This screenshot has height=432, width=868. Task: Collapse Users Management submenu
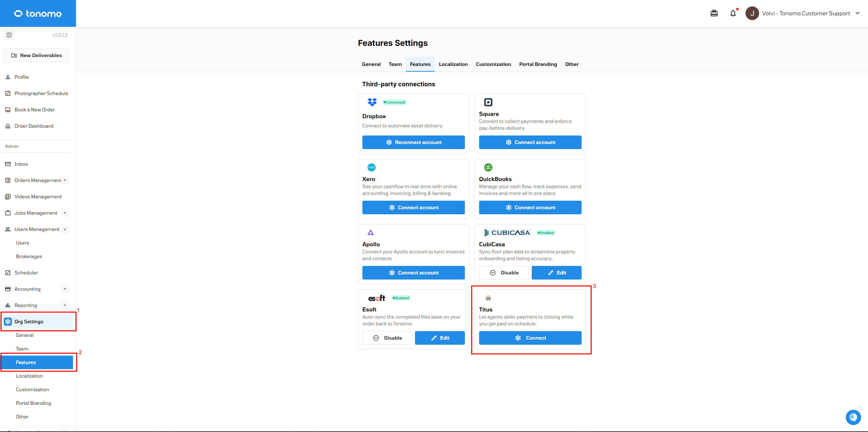pyautogui.click(x=65, y=229)
